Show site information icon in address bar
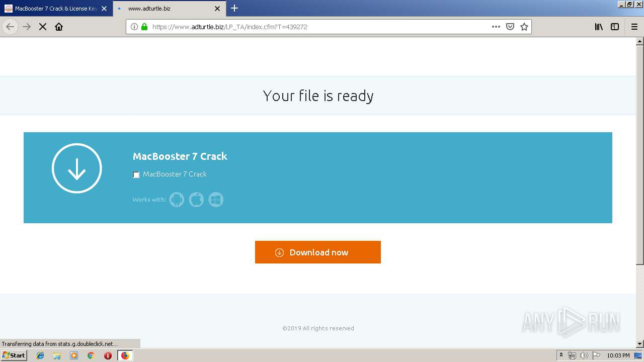644x362 pixels. coord(134,27)
